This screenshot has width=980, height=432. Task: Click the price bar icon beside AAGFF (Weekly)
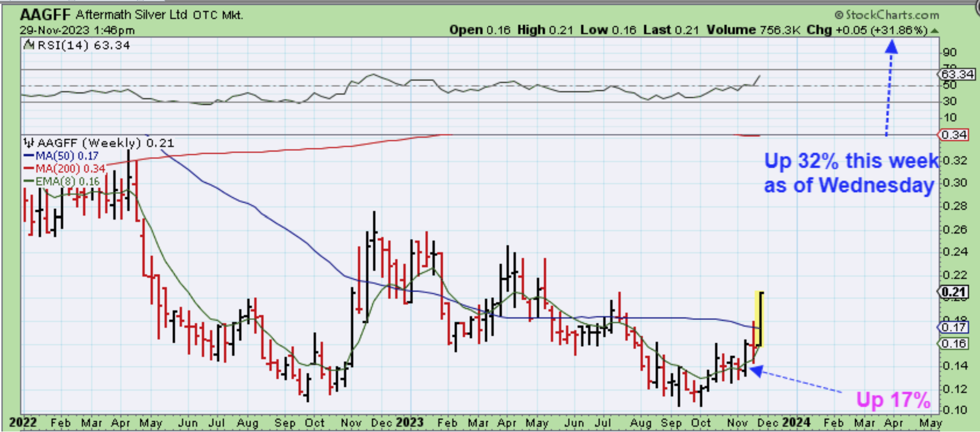point(29,143)
